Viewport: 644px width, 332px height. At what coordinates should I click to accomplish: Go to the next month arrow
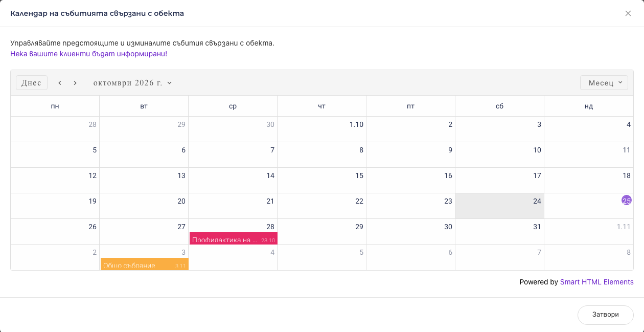75,83
